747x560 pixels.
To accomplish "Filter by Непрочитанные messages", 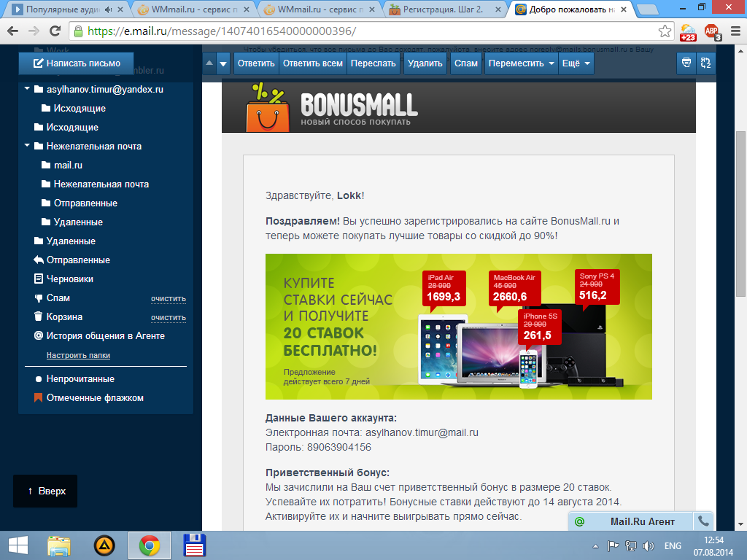I will pyautogui.click(x=80, y=379).
